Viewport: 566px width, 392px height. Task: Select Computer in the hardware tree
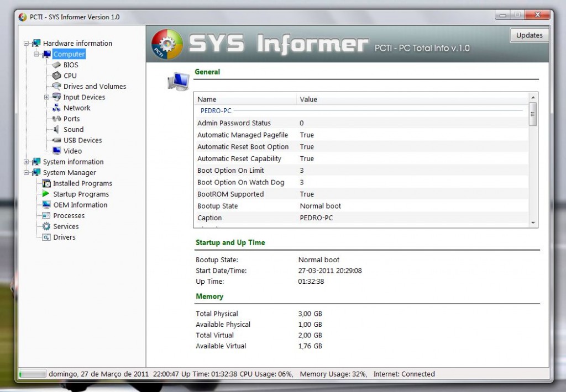pos(69,54)
